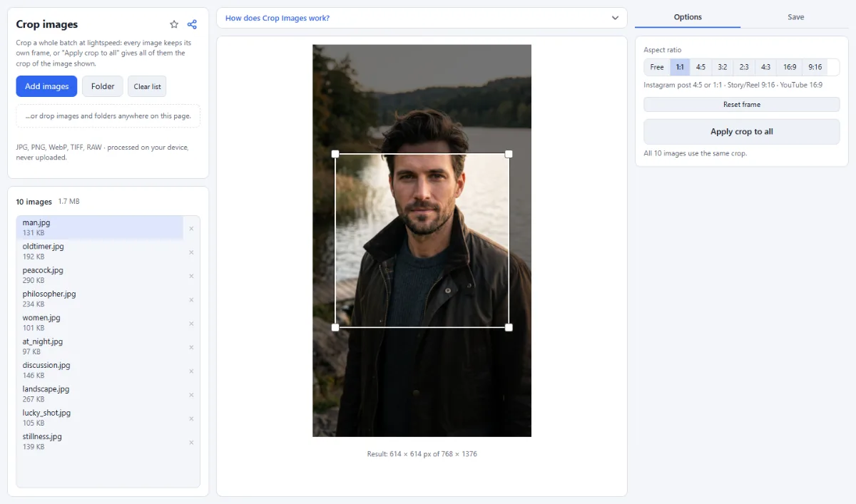Open 'How does Crop Images work?' link
The image size is (856, 504).
pyautogui.click(x=277, y=18)
